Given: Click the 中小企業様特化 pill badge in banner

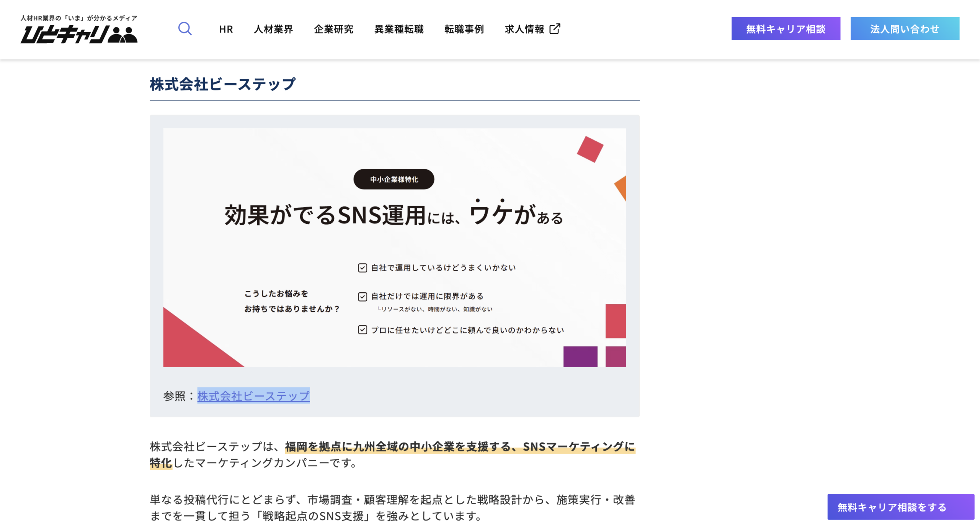Looking at the screenshot, I should [394, 179].
